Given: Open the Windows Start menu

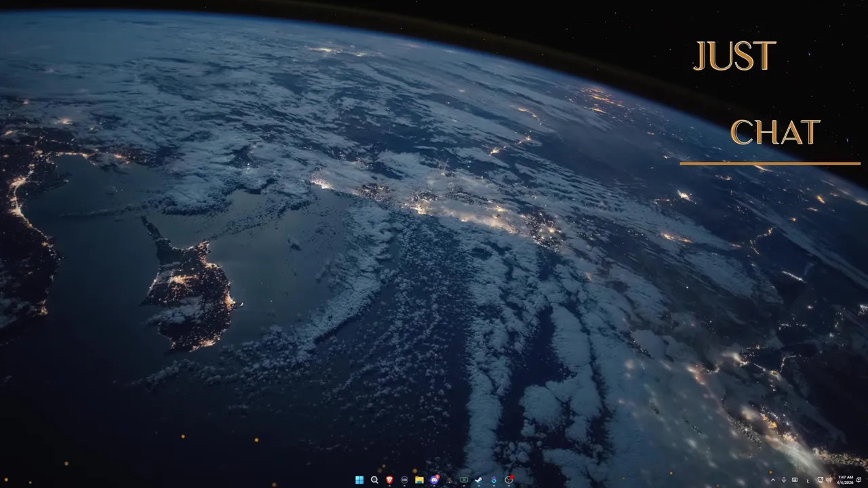Looking at the screenshot, I should (x=359, y=480).
